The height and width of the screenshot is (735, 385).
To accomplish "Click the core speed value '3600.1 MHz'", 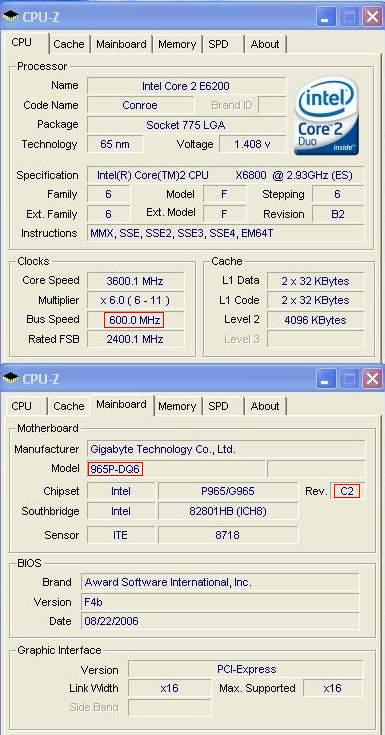I will [135, 281].
